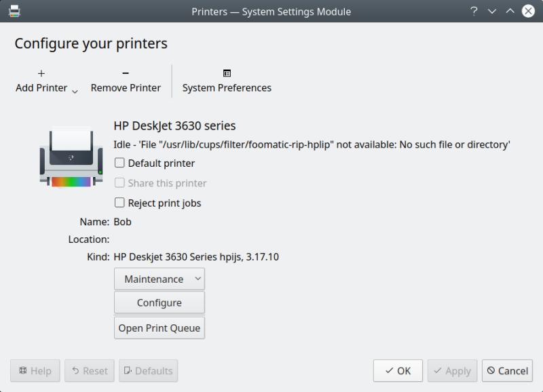The width and height of the screenshot is (543, 392).
Task: Open Help from the bottom toolbar
Action: (35, 371)
